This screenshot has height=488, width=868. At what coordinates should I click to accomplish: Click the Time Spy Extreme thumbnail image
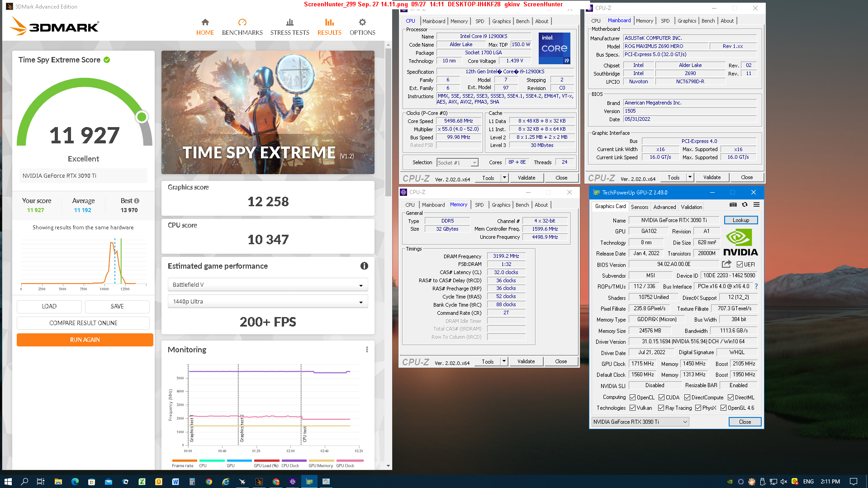click(268, 112)
